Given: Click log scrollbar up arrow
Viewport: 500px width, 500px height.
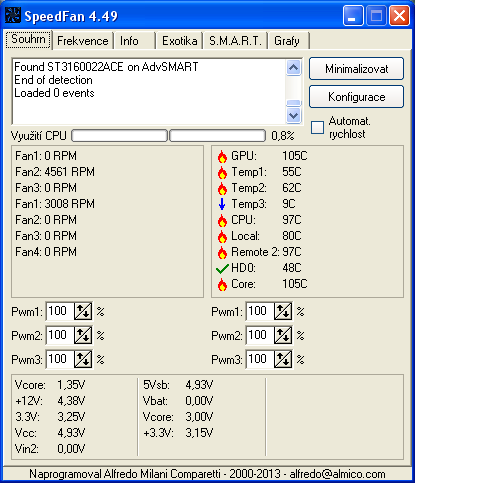Looking at the screenshot, I should (x=294, y=68).
